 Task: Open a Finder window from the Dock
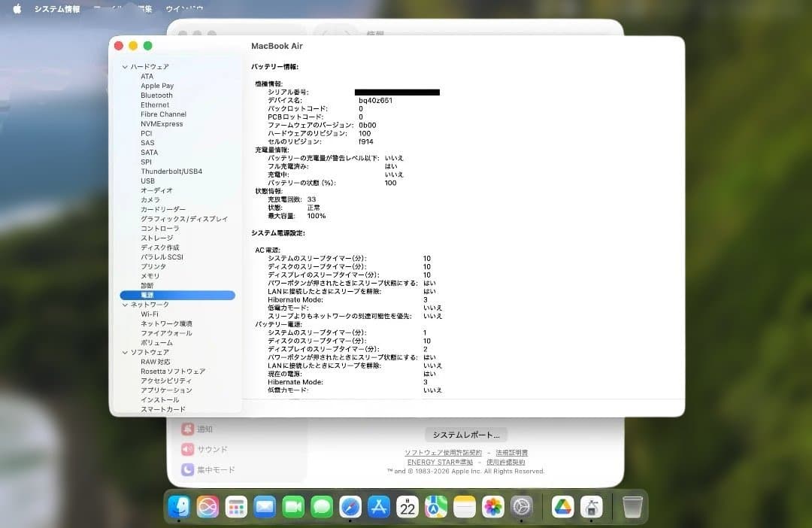click(x=178, y=507)
